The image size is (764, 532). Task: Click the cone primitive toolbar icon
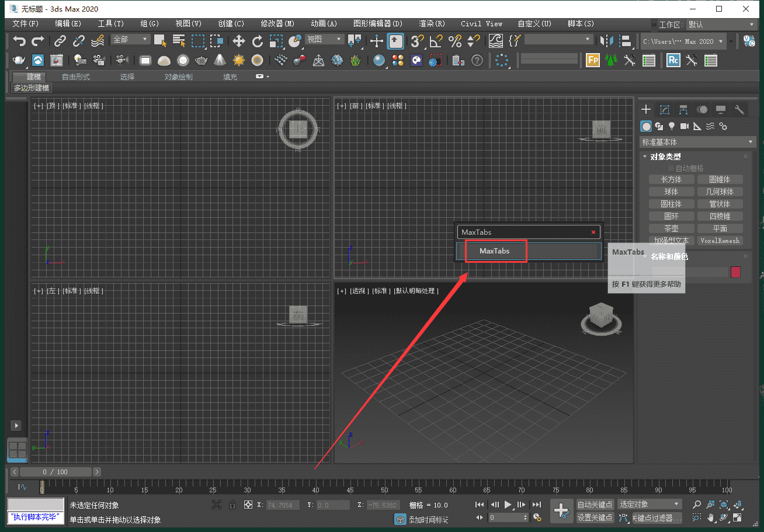pos(220,60)
